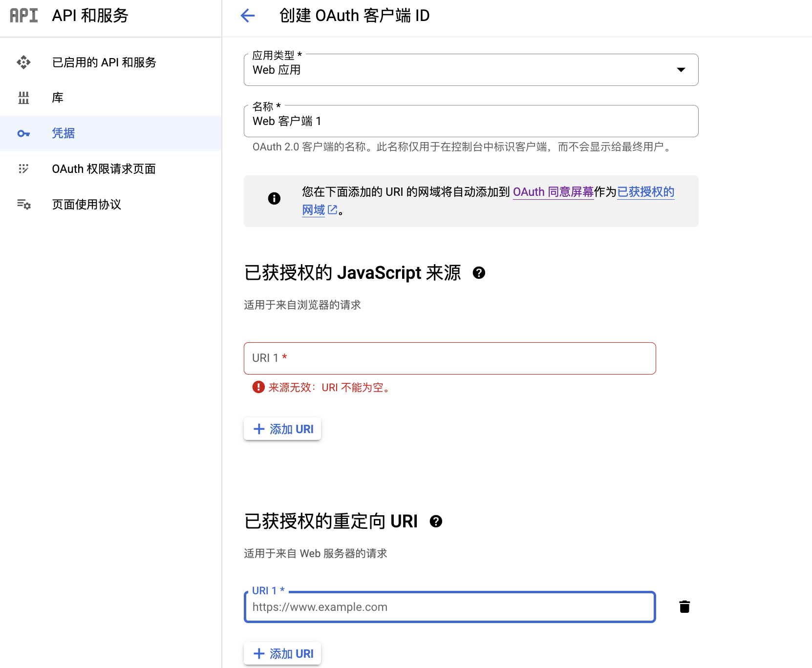
Task: Click the API logo icon in header
Action: (23, 16)
